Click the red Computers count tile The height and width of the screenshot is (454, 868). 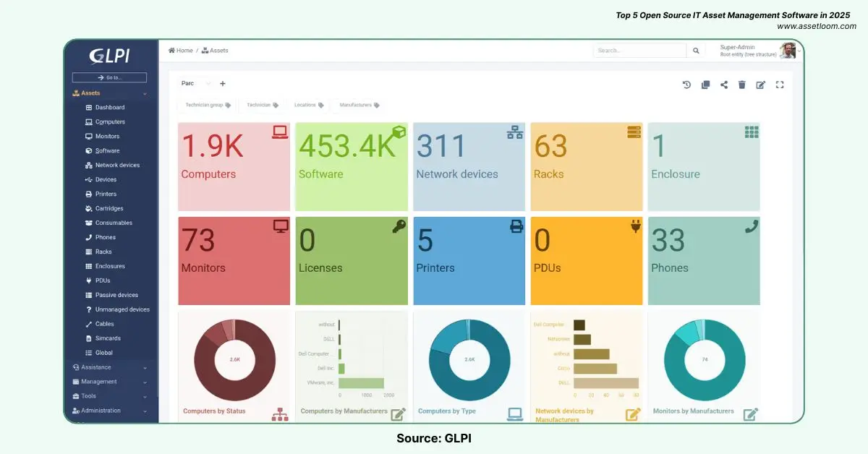click(234, 166)
